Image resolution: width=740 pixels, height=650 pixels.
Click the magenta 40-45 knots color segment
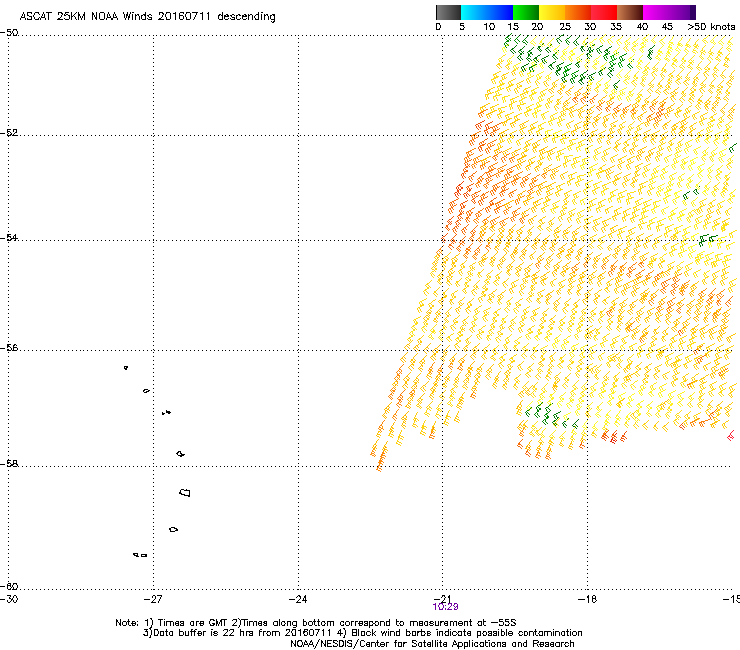point(656,12)
